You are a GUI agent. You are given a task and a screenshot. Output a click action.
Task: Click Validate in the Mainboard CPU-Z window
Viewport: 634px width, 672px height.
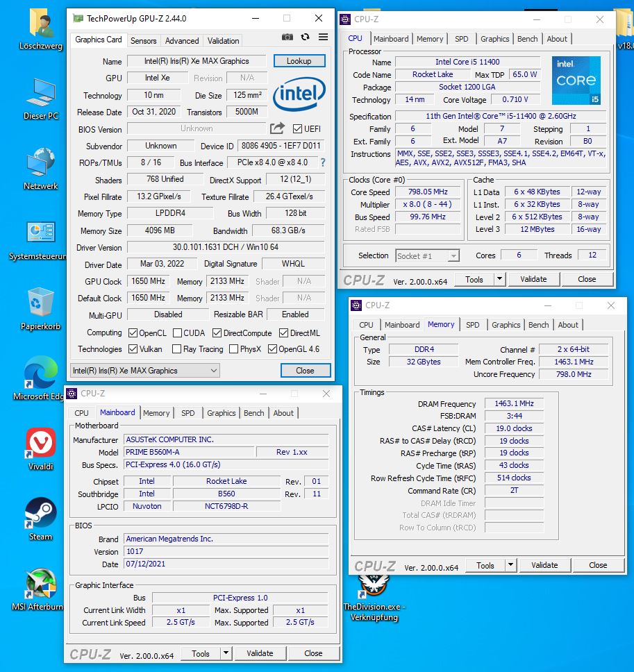(x=260, y=653)
